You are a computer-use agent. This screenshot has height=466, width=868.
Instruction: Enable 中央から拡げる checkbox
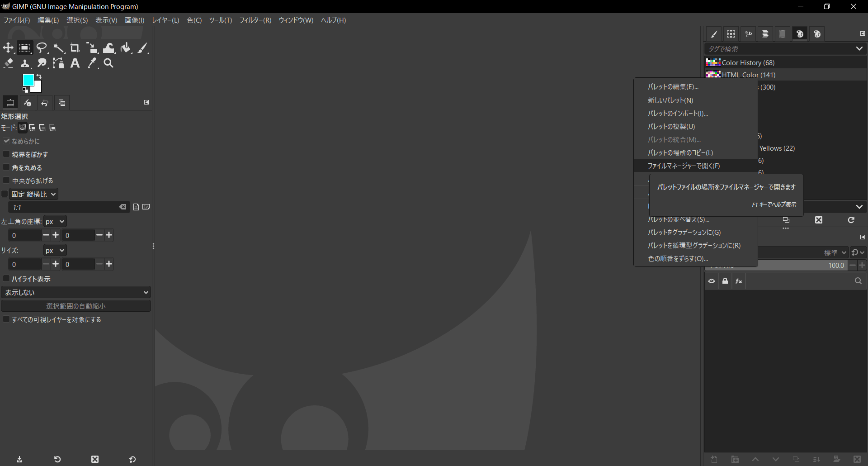pyautogui.click(x=6, y=181)
